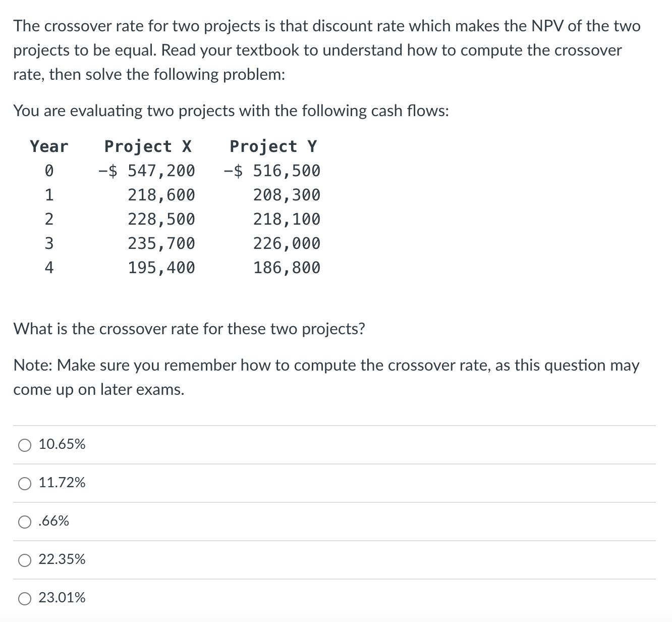Image resolution: width=672 pixels, height=622 pixels.
Task: Click the 11.72% label text
Action: click(x=62, y=483)
